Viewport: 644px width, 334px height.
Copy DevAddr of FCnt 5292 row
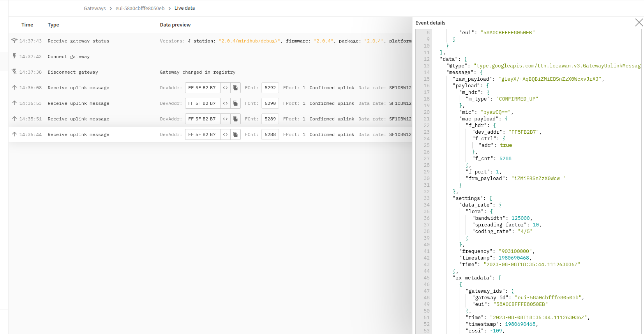point(235,88)
